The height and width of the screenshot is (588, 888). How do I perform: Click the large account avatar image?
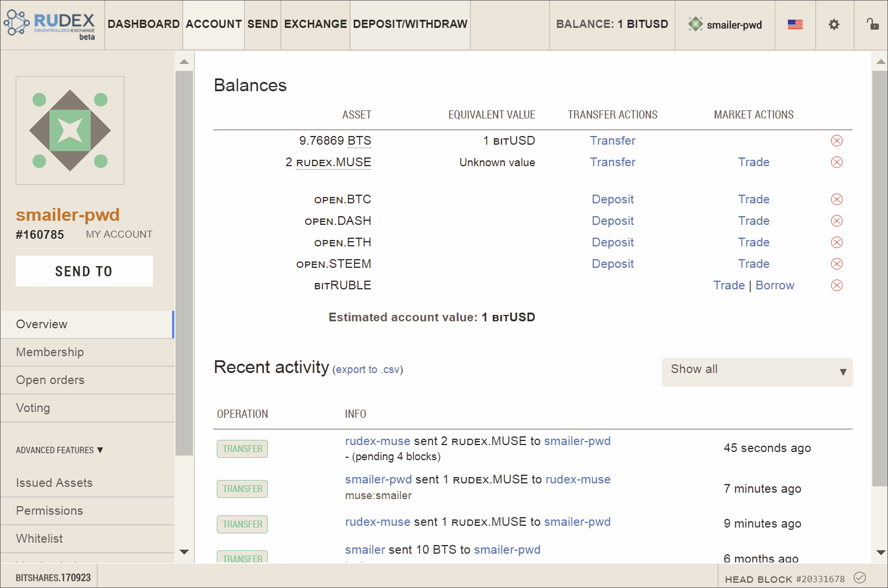coord(70,130)
